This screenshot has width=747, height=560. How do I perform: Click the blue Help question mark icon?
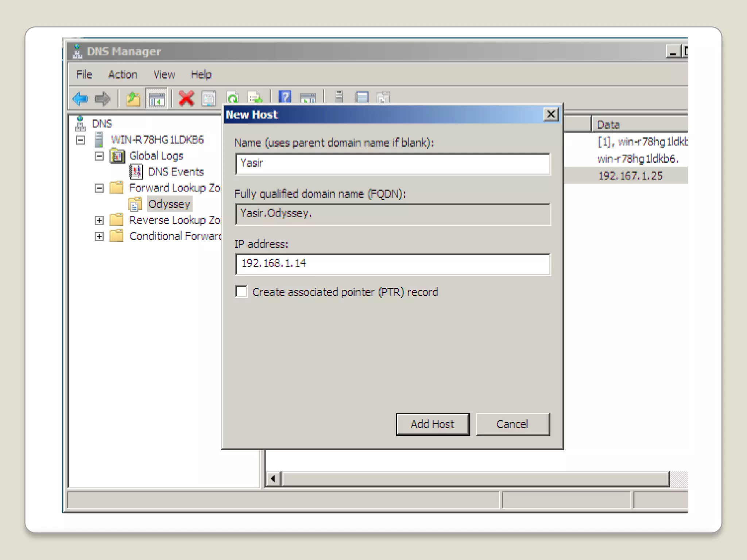tap(285, 97)
